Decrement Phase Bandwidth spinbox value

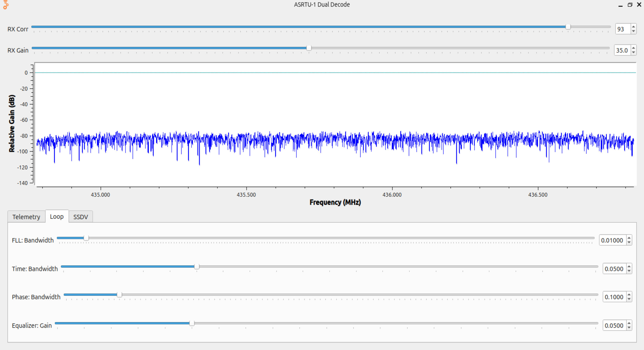tap(629, 299)
